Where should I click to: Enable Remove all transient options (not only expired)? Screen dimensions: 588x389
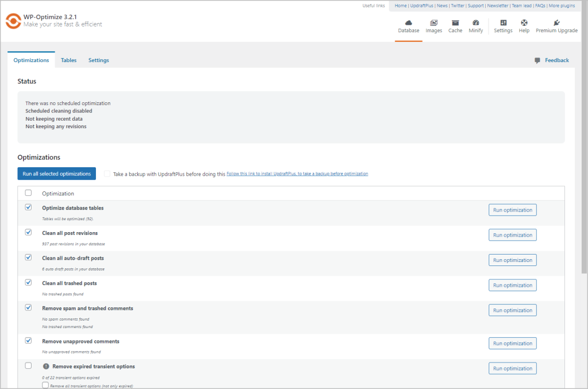(45, 384)
